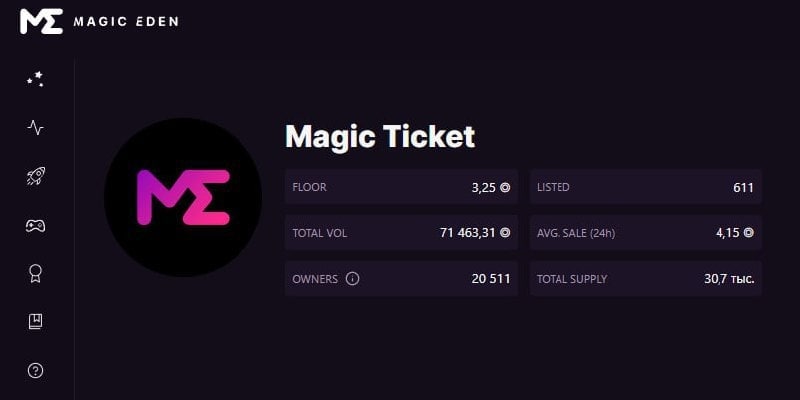Open the activity pulse sidebar icon
The width and height of the screenshot is (800, 400).
click(36, 127)
